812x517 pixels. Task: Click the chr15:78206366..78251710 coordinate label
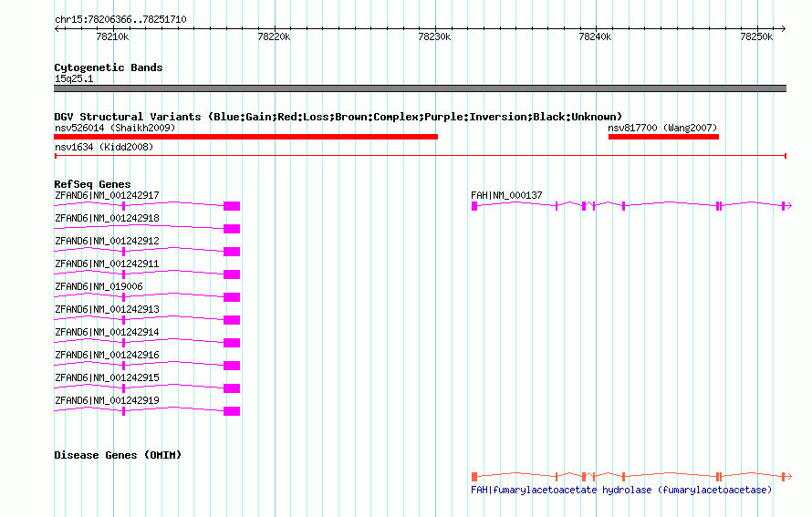120,19
